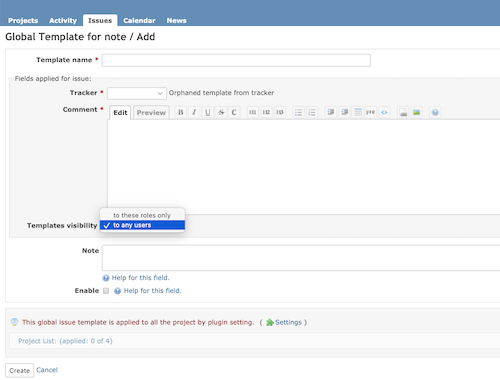Image resolution: width=500 pixels, height=380 pixels.
Task: Insert a wiki page link
Action: pos(403,112)
